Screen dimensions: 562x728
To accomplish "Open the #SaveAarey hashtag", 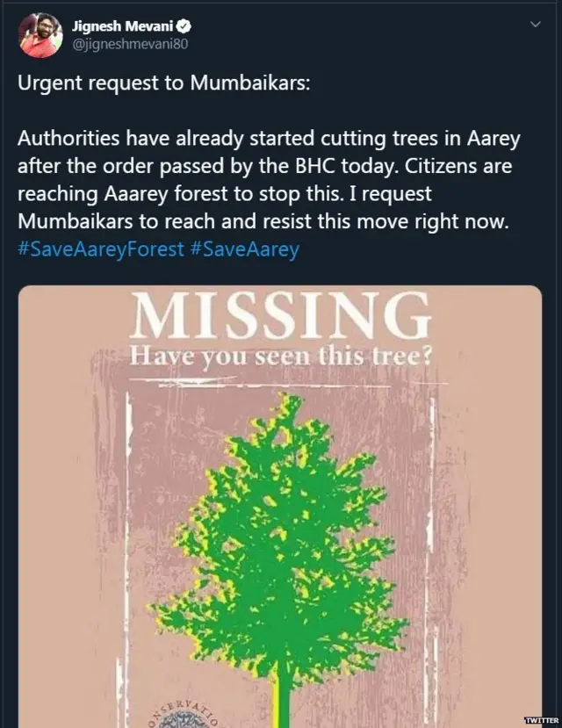I will (244, 249).
